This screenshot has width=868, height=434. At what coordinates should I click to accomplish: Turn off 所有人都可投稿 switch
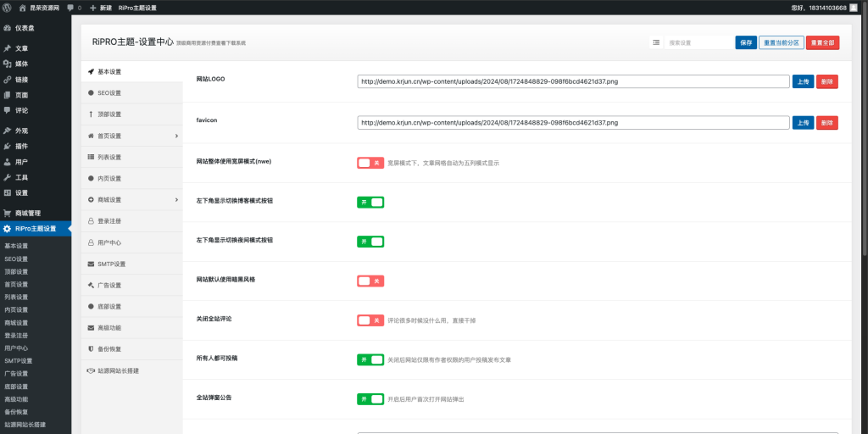pos(370,359)
